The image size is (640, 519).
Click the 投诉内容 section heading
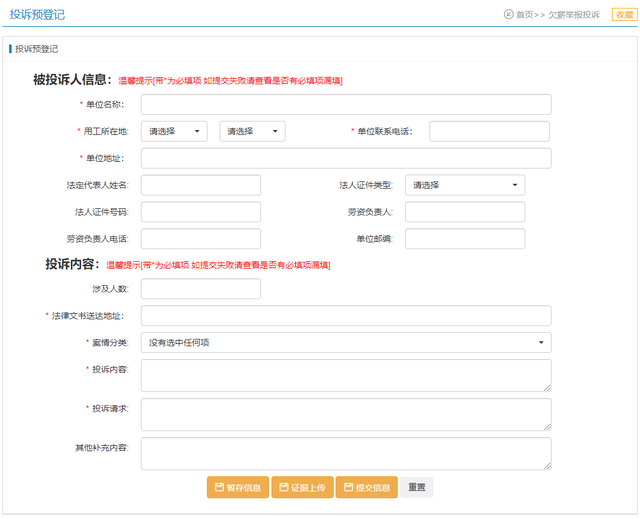[x=72, y=264]
